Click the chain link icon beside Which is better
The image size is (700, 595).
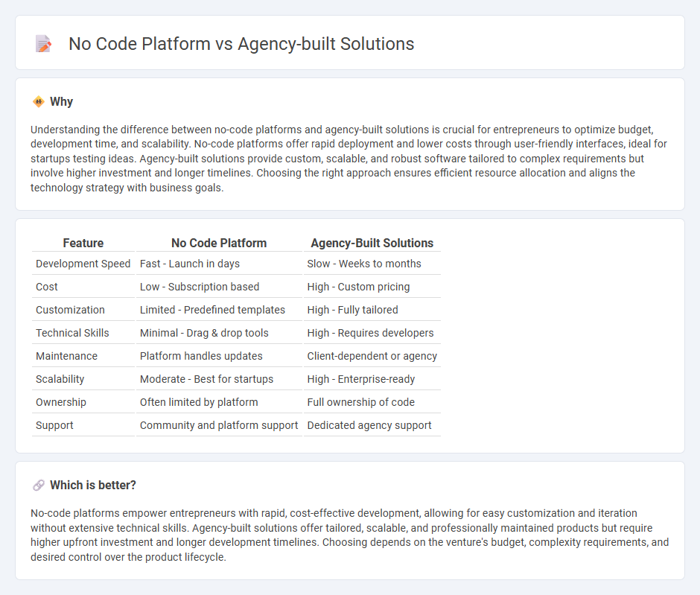[x=39, y=486]
